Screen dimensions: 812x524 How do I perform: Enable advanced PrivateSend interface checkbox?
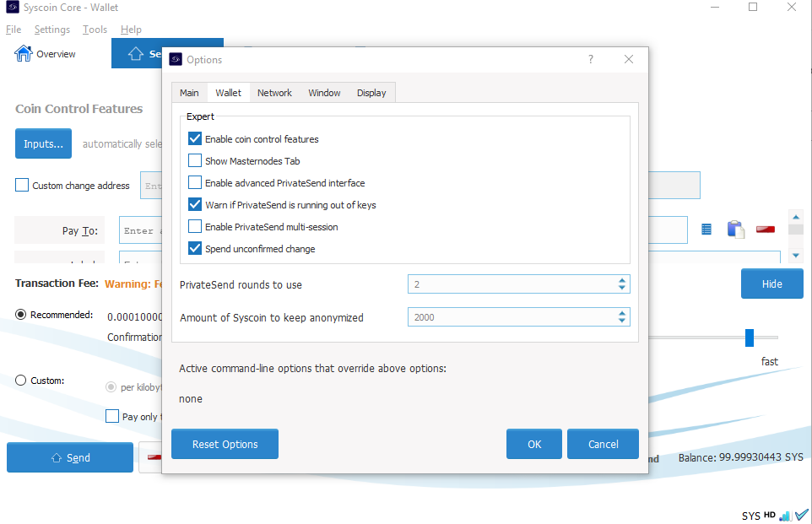[195, 183]
